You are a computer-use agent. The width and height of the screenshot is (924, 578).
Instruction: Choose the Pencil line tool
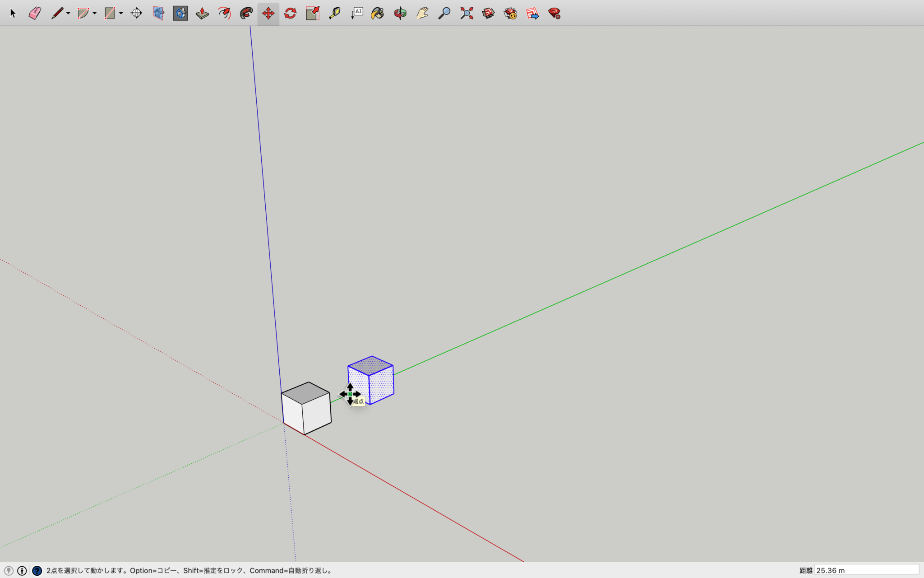tap(57, 14)
